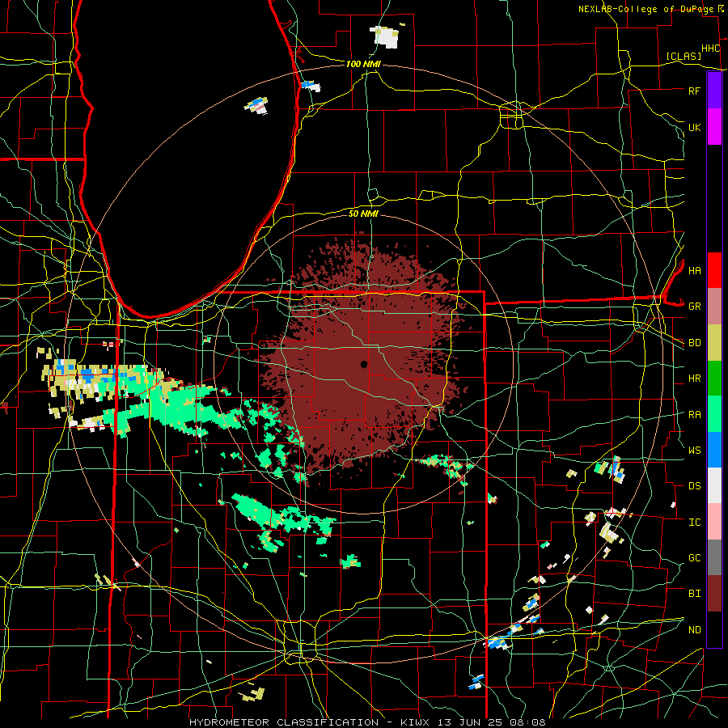This screenshot has height=728, width=728.
Task: Click the HA legend label text
Action: (x=695, y=271)
